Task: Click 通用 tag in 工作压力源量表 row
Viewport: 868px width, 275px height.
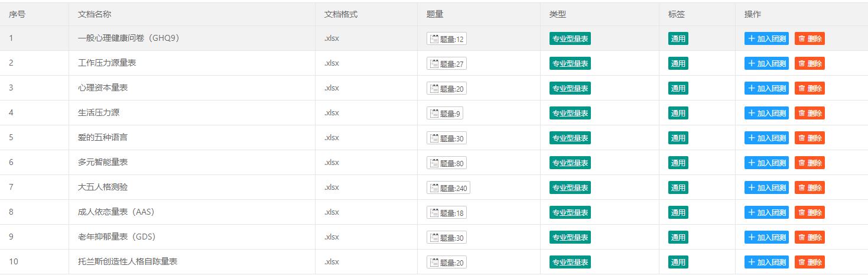Action: [678, 64]
